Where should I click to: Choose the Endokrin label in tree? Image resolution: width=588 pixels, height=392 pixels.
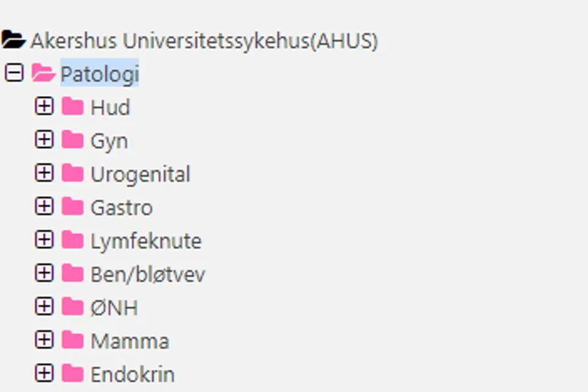[133, 374]
